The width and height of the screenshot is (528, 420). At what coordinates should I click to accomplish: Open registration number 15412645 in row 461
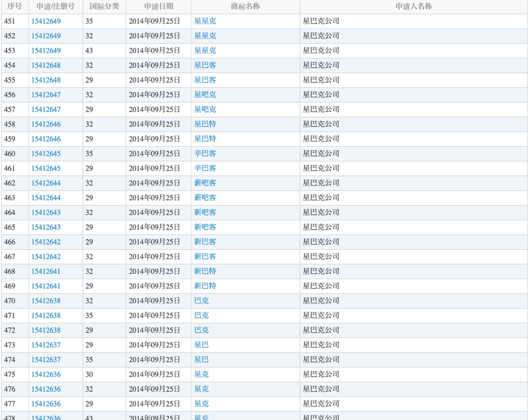pyautogui.click(x=46, y=169)
